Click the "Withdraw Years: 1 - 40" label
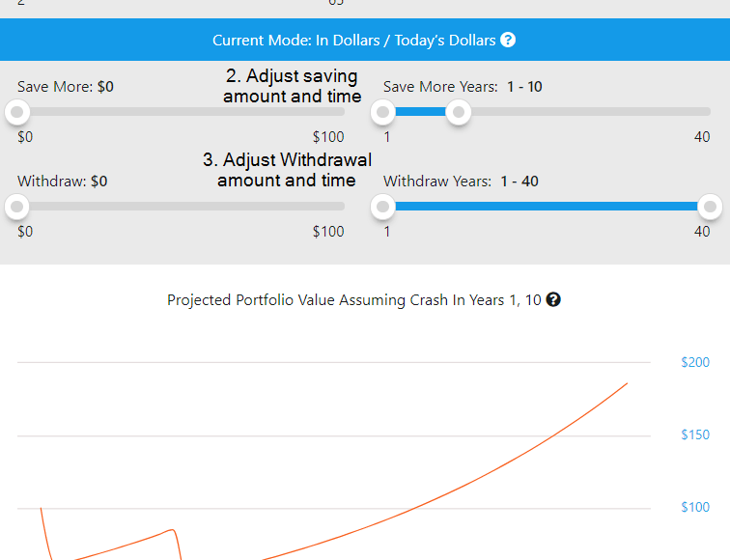The image size is (730, 560). (x=461, y=181)
